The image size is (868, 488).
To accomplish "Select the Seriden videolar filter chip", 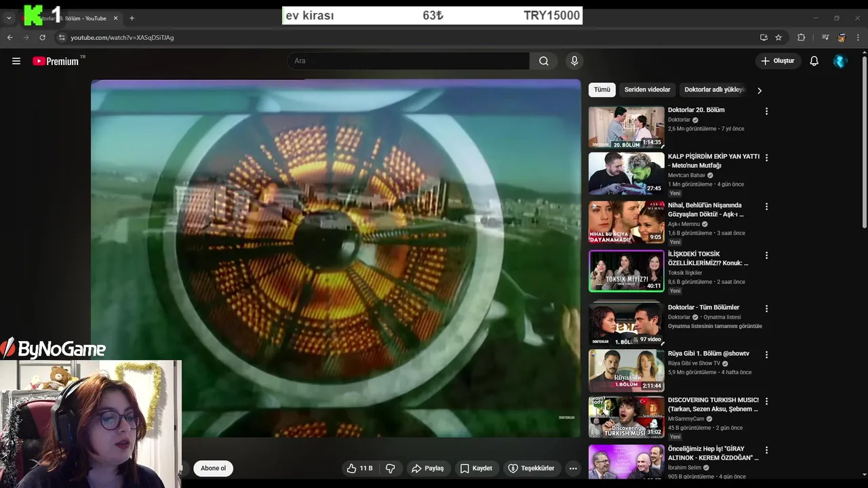I will point(647,89).
